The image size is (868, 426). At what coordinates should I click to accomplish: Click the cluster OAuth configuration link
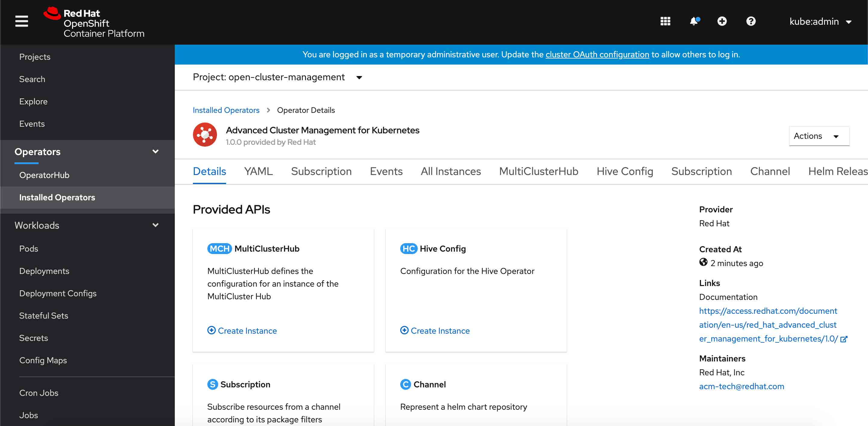pyautogui.click(x=597, y=54)
